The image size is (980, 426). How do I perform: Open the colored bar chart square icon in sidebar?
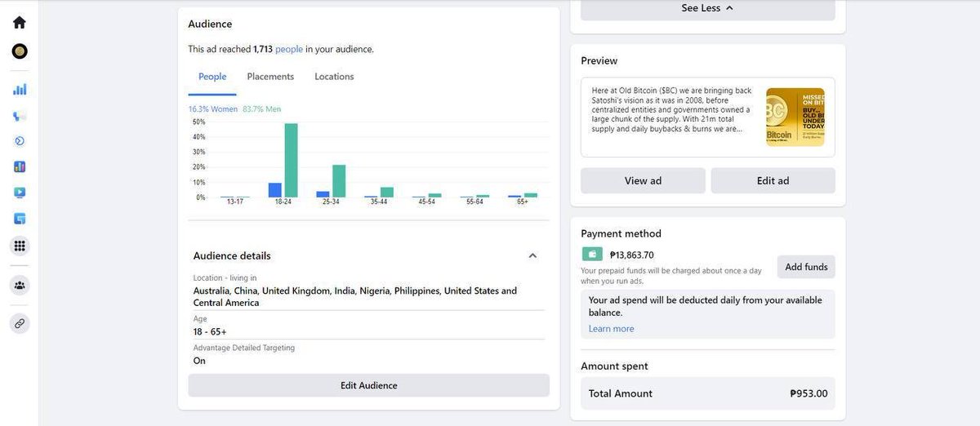[x=20, y=166]
